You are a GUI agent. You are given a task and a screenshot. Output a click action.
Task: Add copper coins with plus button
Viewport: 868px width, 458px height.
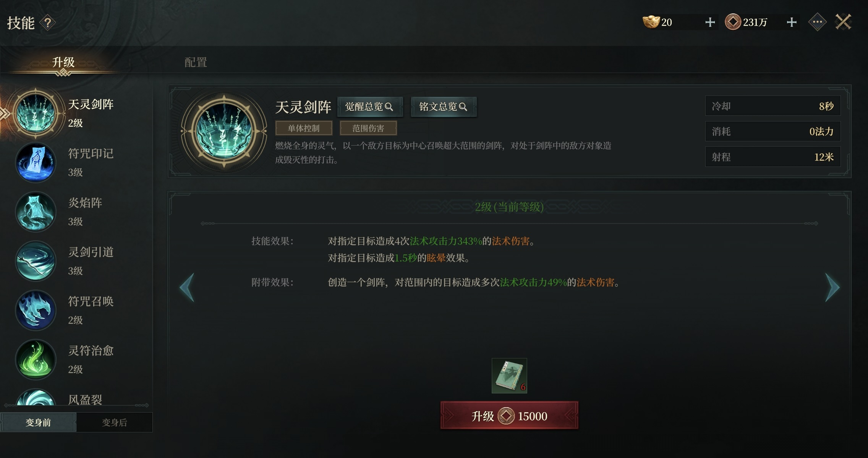(792, 22)
